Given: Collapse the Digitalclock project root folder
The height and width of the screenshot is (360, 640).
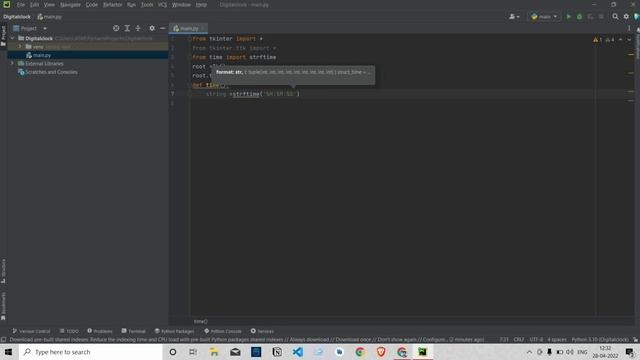Looking at the screenshot, I should point(12,38).
